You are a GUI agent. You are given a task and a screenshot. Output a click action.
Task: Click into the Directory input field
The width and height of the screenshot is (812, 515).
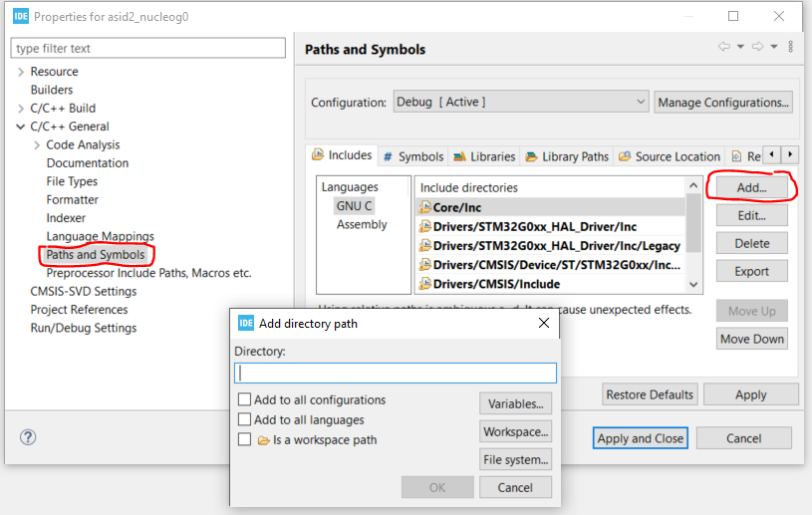[x=396, y=373]
